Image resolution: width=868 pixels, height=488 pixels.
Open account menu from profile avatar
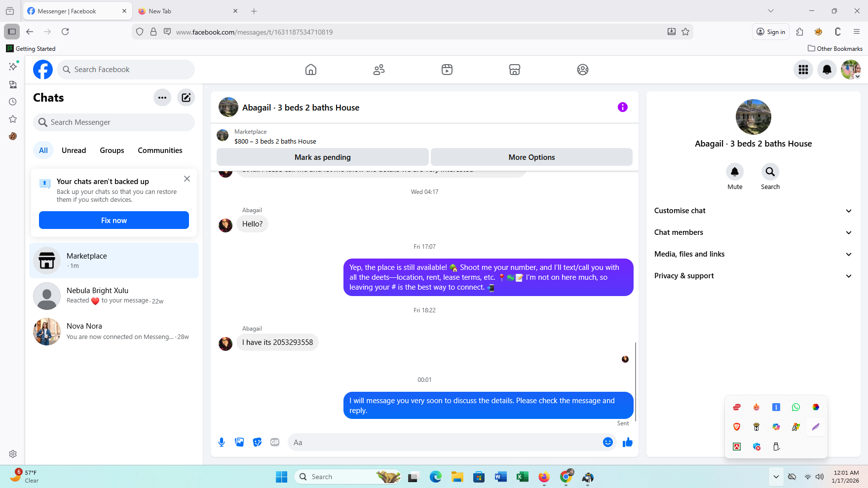point(851,70)
